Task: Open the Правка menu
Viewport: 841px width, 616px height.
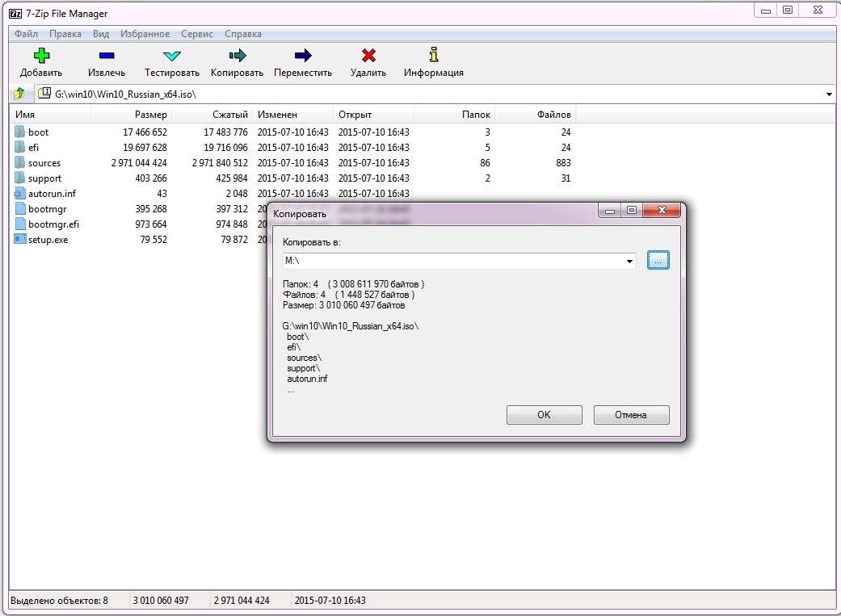Action: (x=65, y=34)
